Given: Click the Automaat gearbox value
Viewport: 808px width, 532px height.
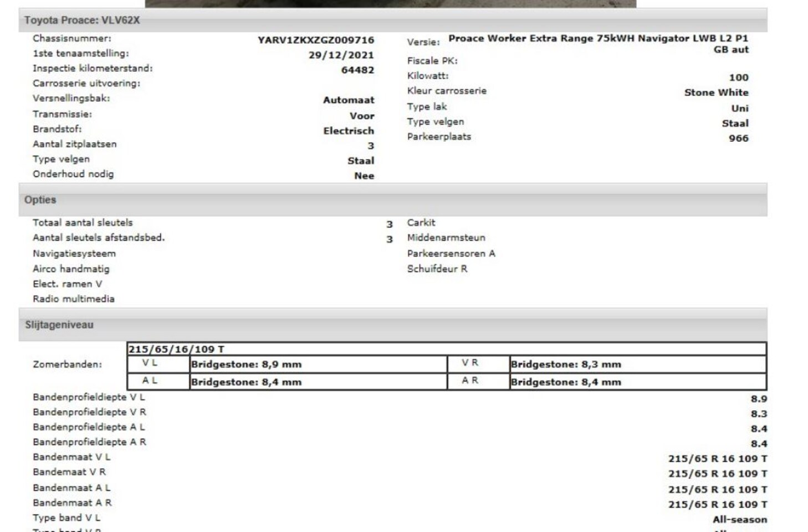Looking at the screenshot, I should [349, 100].
